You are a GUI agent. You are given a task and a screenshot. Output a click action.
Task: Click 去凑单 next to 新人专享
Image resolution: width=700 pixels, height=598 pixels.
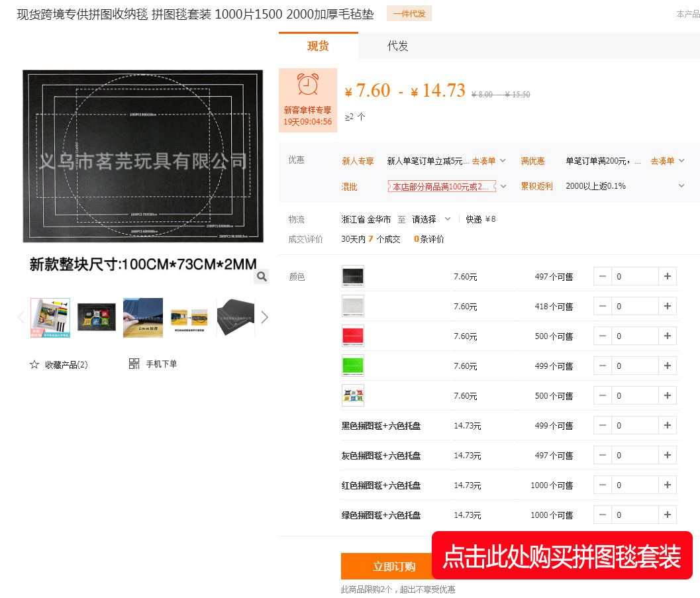pyautogui.click(x=483, y=161)
